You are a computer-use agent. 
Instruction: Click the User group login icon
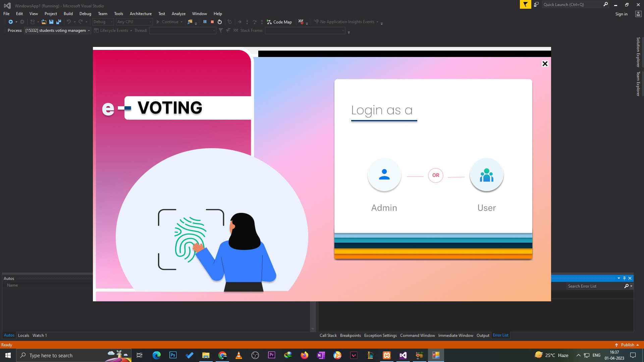pos(486,175)
